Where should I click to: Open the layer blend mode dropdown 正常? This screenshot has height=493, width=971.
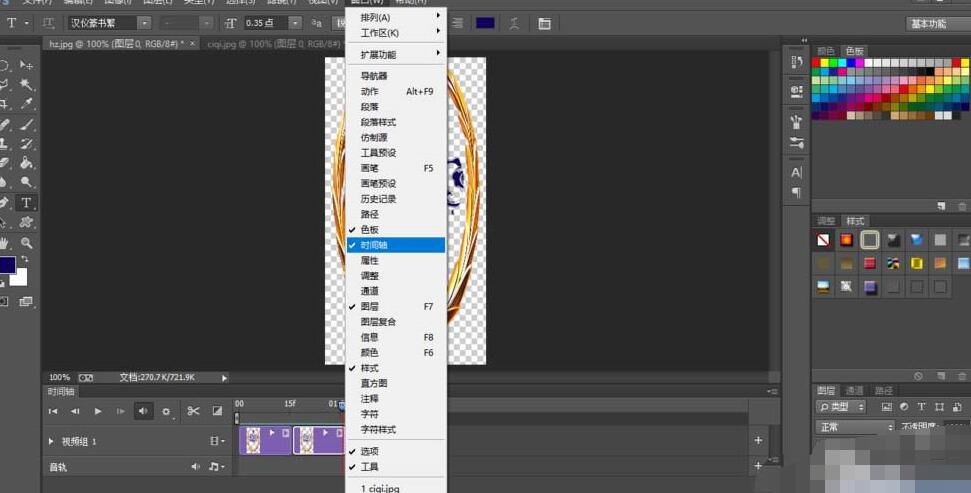coord(855,427)
